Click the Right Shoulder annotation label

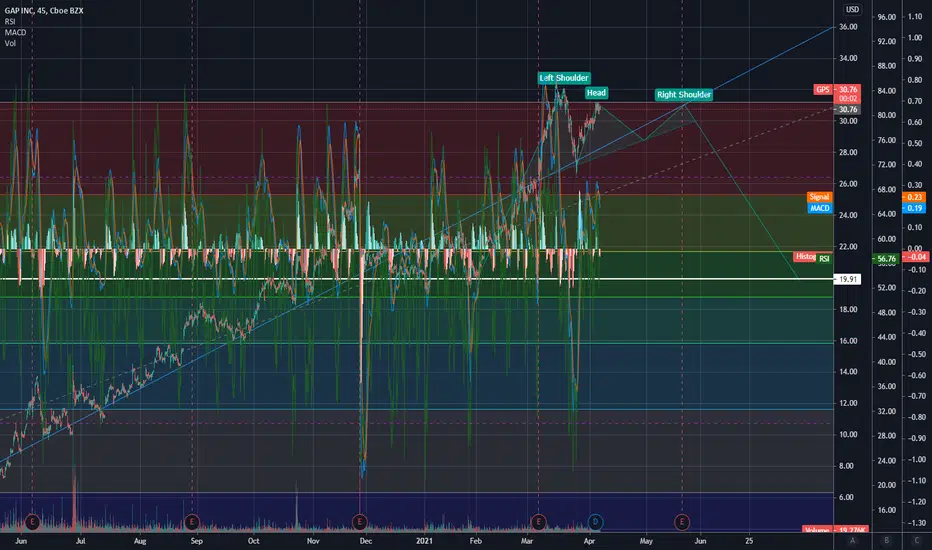(684, 95)
